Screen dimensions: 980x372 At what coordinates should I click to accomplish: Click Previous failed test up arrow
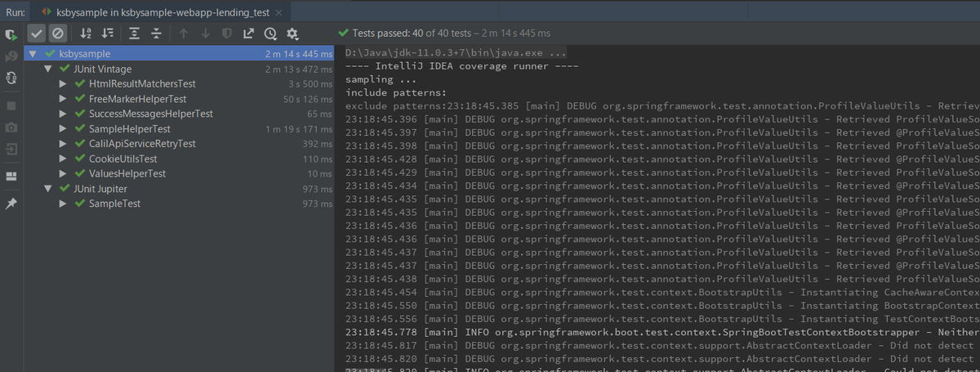click(184, 34)
